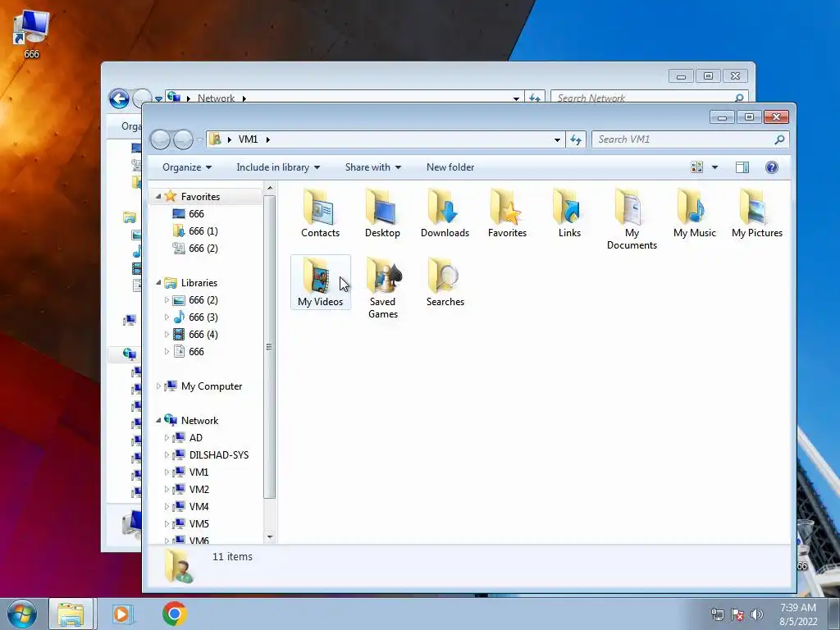Refresh the VM1 folder view
Screen dimensions: 840x630
pyautogui.click(x=576, y=139)
